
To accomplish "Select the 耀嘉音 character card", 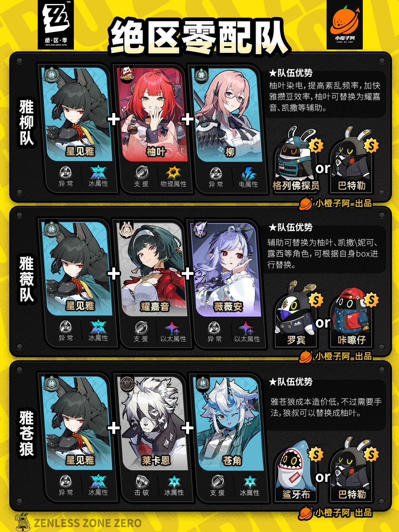I will point(153,270).
